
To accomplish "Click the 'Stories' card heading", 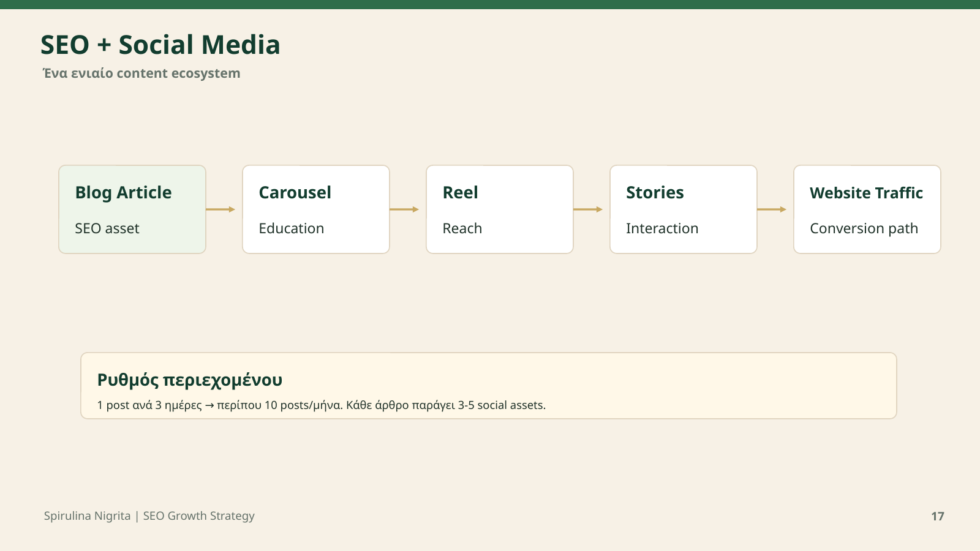I will (x=655, y=192).
